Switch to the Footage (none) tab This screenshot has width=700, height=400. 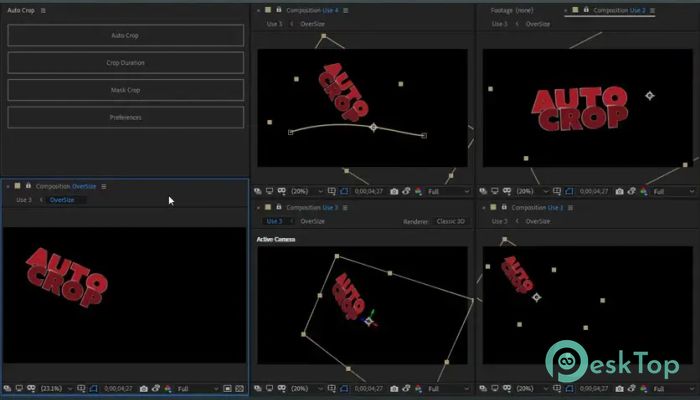click(512, 10)
